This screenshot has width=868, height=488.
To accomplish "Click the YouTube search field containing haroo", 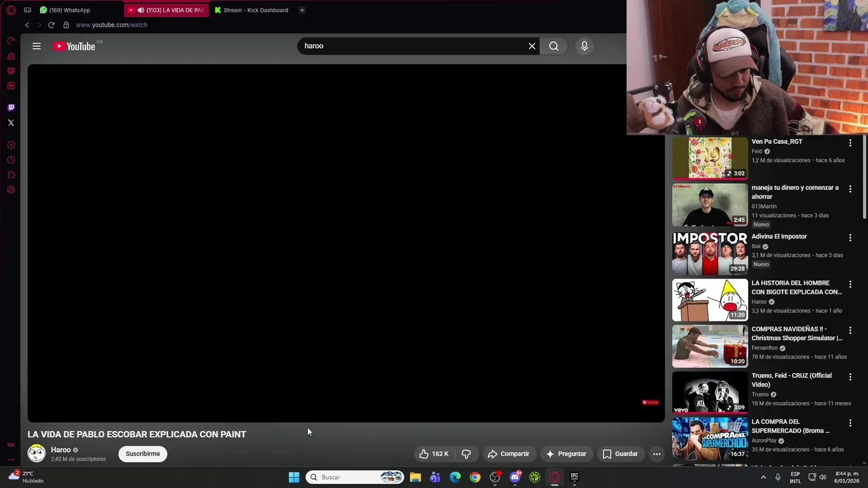I will [x=414, y=46].
